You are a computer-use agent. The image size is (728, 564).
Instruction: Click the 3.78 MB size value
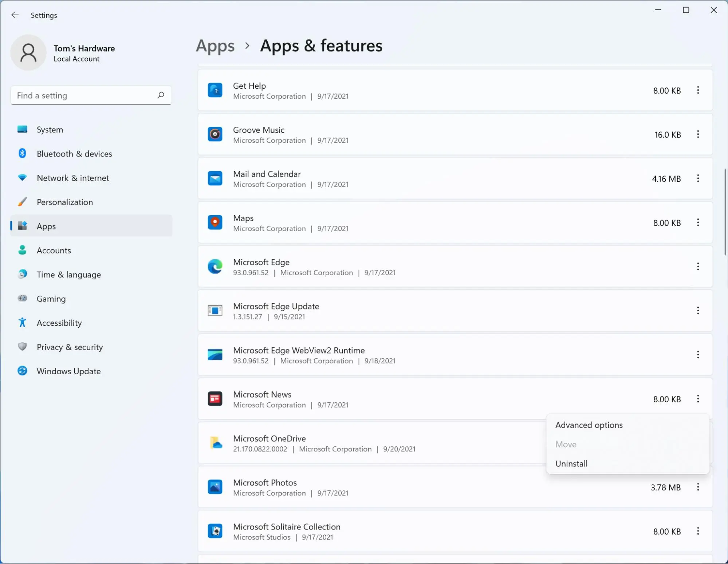pyautogui.click(x=665, y=488)
